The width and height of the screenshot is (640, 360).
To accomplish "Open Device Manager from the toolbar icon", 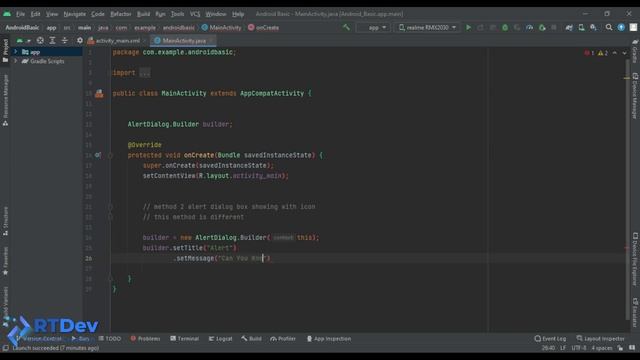I will 581,27.
